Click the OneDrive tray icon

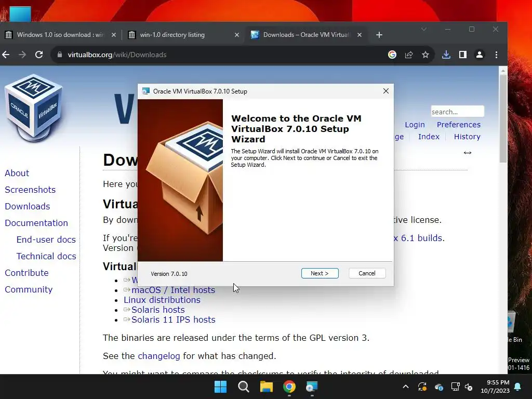point(438,387)
